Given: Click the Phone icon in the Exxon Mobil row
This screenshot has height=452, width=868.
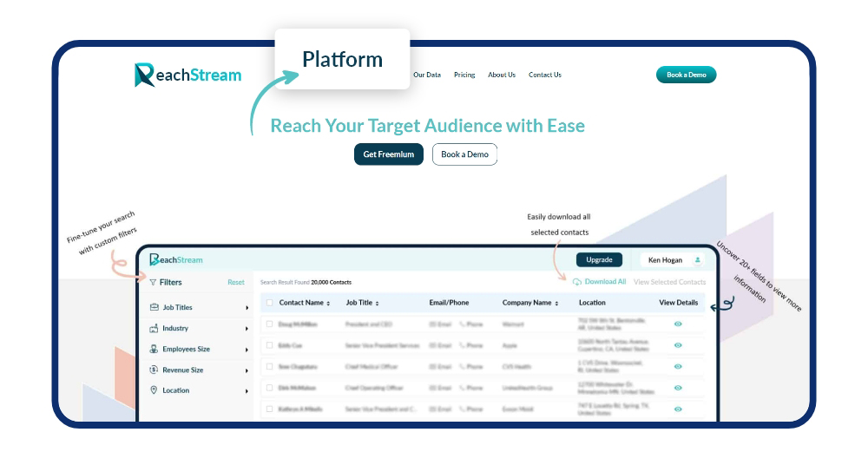Looking at the screenshot, I should [463, 409].
